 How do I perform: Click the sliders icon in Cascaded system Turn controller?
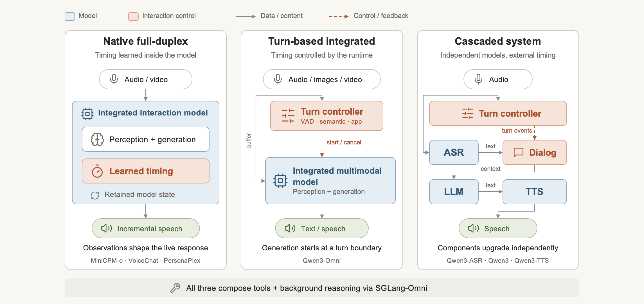pos(468,114)
